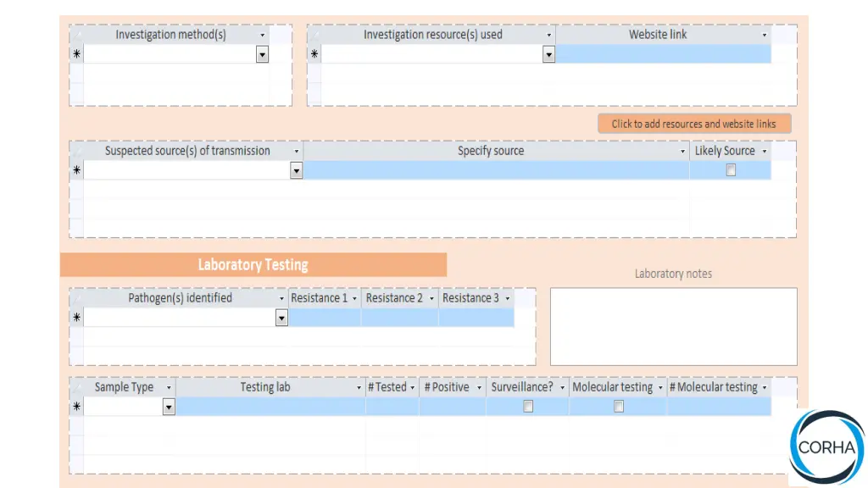Open the Sample Type dropdown
This screenshot has height=488, width=868.
[169, 408]
